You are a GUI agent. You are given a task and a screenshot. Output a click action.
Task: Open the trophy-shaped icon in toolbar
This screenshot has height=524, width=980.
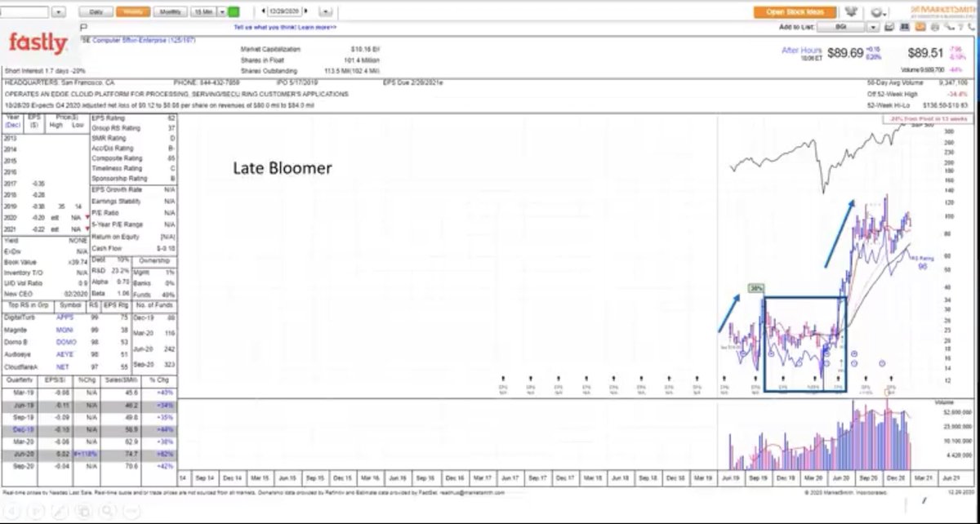point(853,12)
